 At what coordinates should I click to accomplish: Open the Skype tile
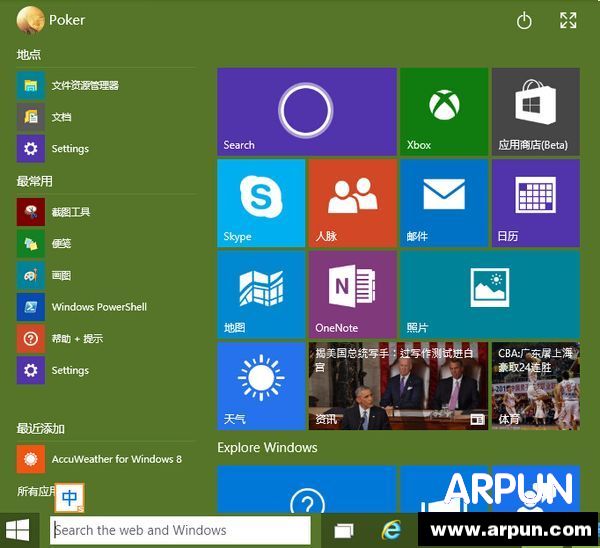261,203
